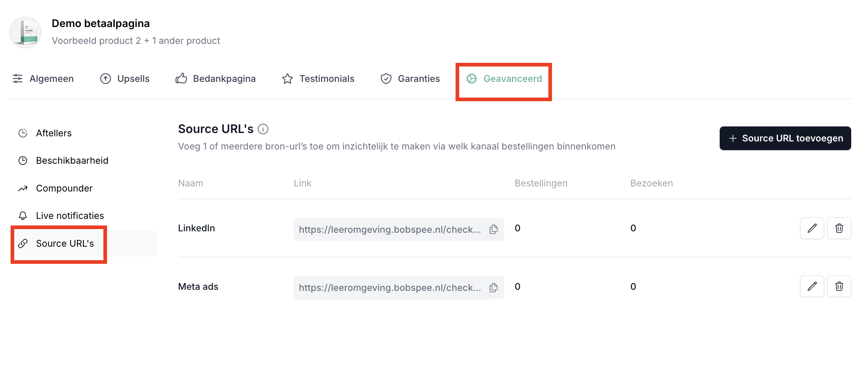The width and height of the screenshot is (868, 372).
Task: Switch to the Upsells tab
Action: tap(125, 79)
